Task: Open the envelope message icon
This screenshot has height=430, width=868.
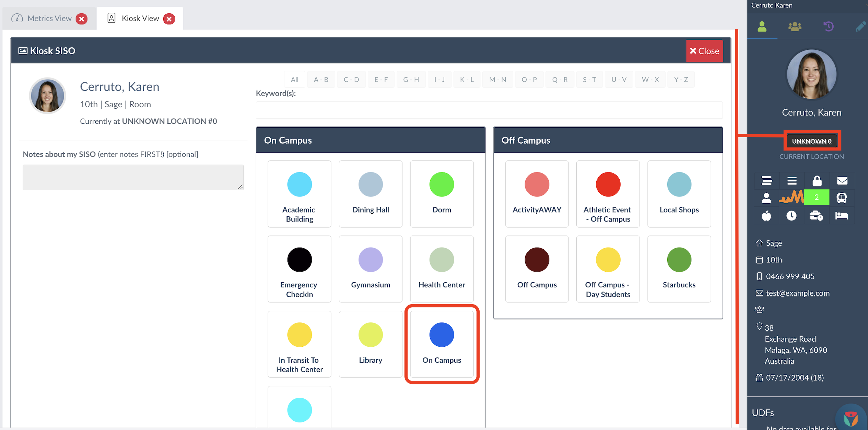Action: point(842,180)
